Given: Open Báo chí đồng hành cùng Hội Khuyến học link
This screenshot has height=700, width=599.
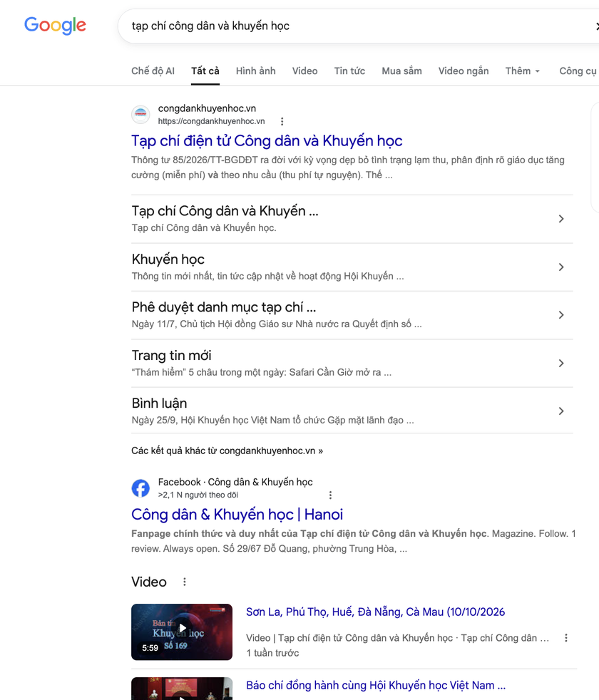Looking at the screenshot, I should point(376,685).
